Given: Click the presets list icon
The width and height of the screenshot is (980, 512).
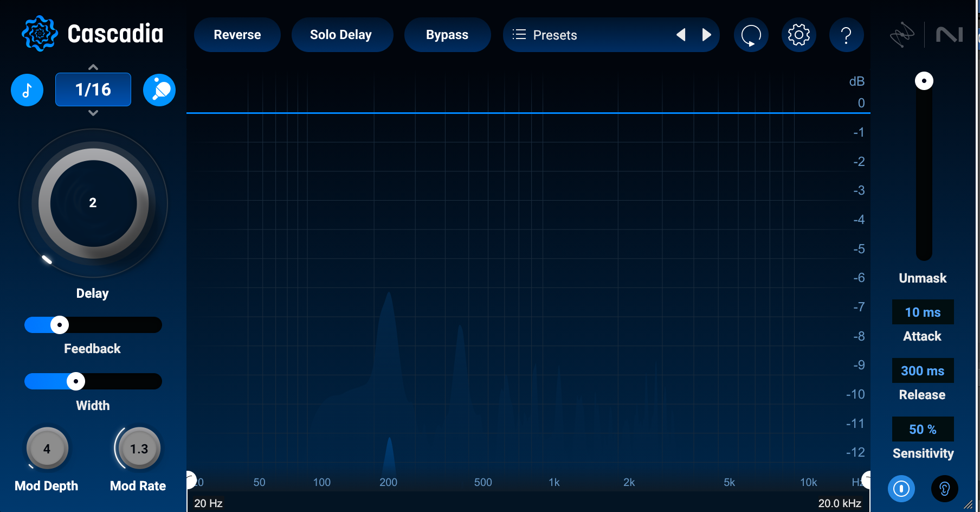Looking at the screenshot, I should [x=519, y=35].
